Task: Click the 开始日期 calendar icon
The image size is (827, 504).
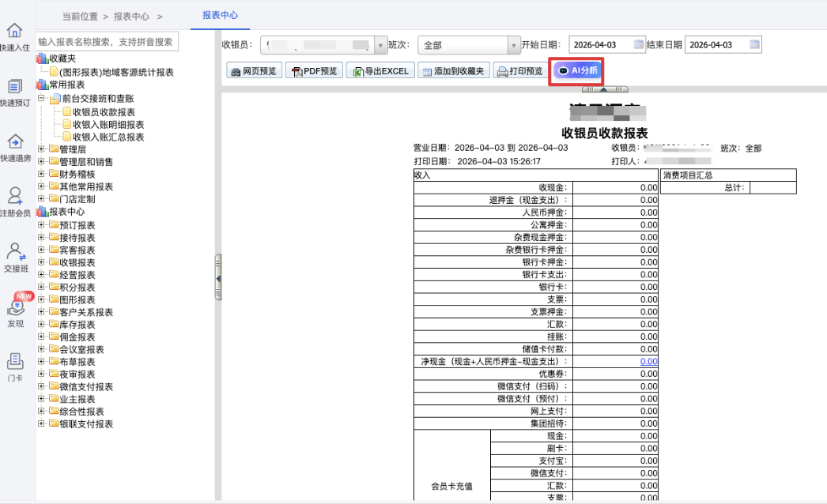Action: point(638,45)
